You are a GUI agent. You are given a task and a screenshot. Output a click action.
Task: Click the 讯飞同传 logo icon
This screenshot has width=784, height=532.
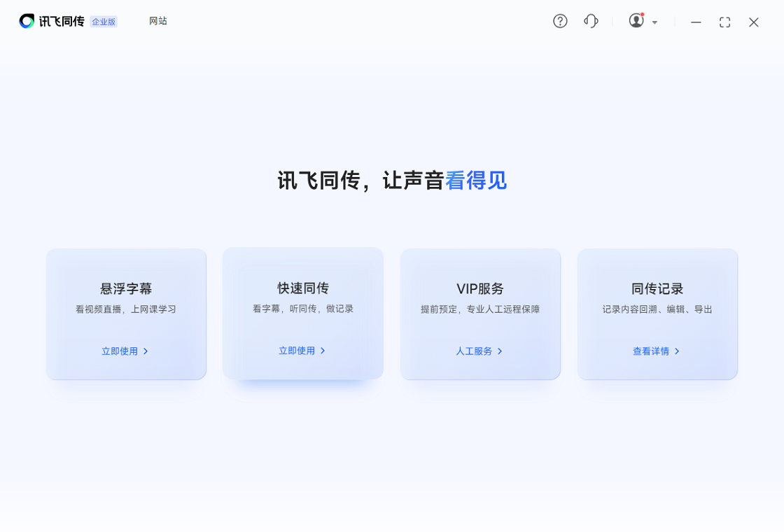coord(27,21)
